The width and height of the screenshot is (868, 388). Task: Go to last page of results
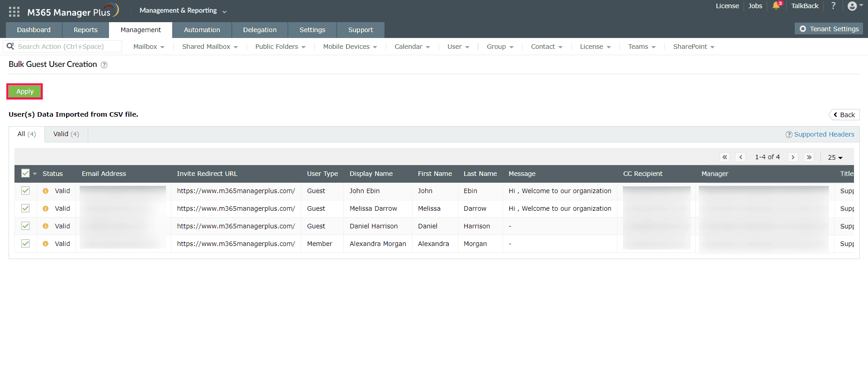pos(809,157)
